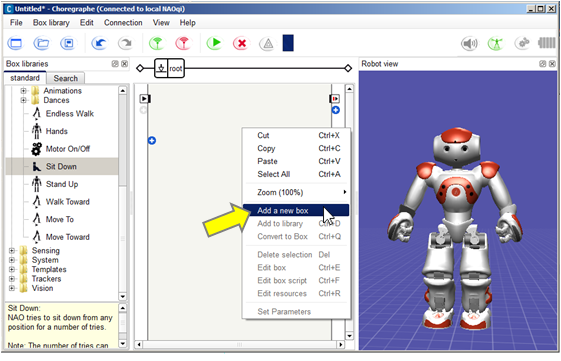Click the onStopped output icon in diagram
This screenshot has height=361, width=561.
pyautogui.click(x=335, y=98)
